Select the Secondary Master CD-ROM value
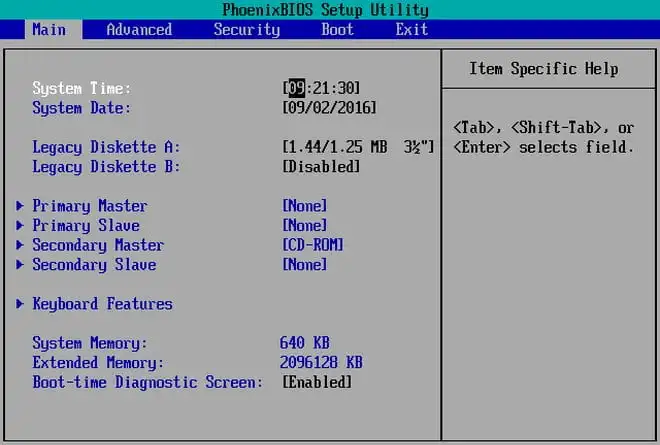The image size is (660, 445). [313, 245]
